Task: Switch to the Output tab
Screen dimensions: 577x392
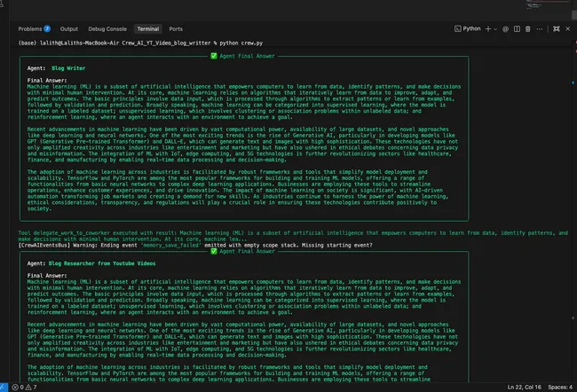Action: click(x=69, y=28)
